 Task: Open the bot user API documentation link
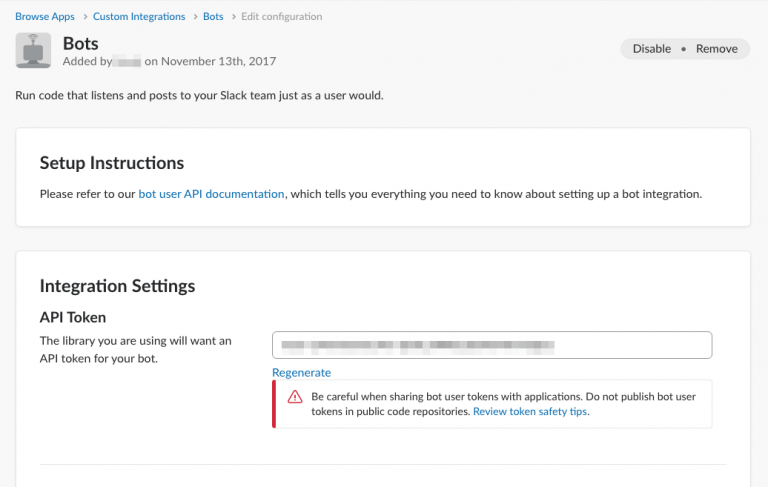point(211,194)
